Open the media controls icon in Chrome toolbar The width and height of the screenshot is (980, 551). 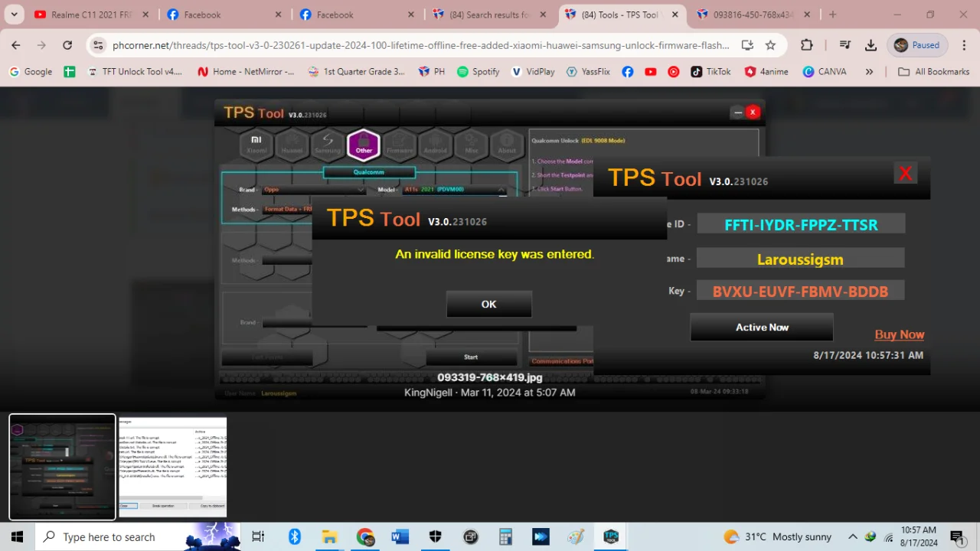tap(844, 45)
